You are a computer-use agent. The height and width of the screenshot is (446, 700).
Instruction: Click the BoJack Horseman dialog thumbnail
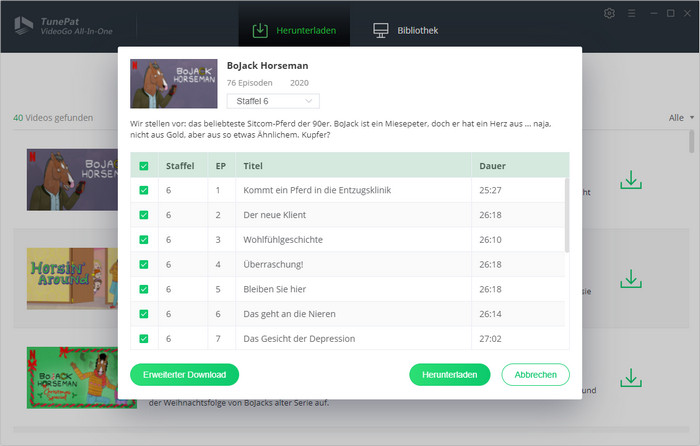coord(174,83)
